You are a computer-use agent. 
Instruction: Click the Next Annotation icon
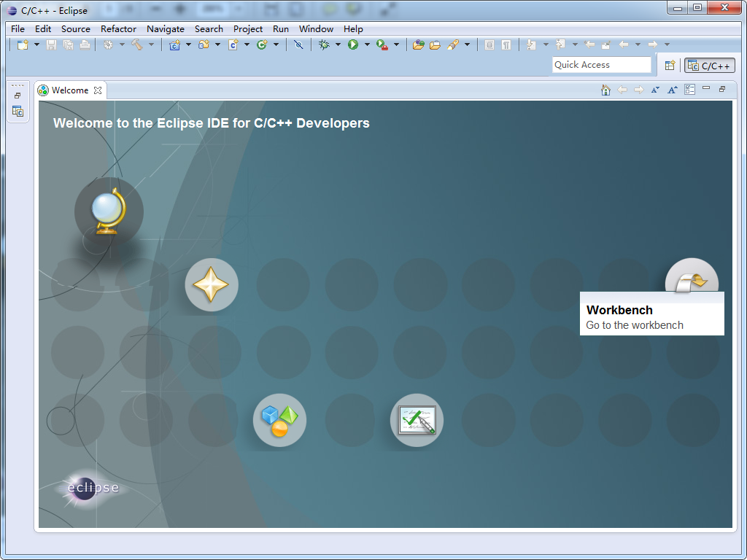531,44
